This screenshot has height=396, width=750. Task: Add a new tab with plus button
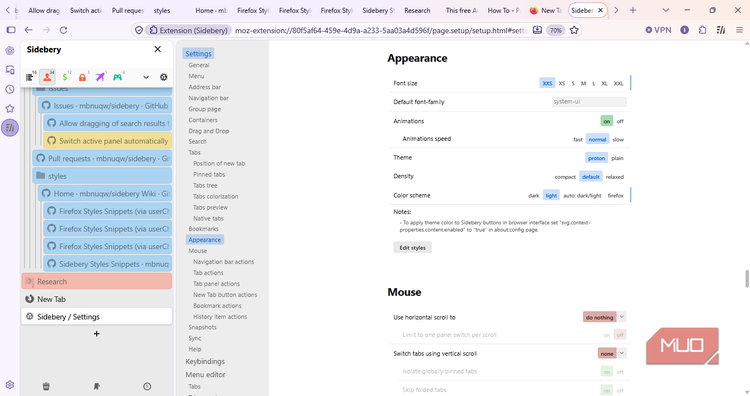[x=97, y=334]
